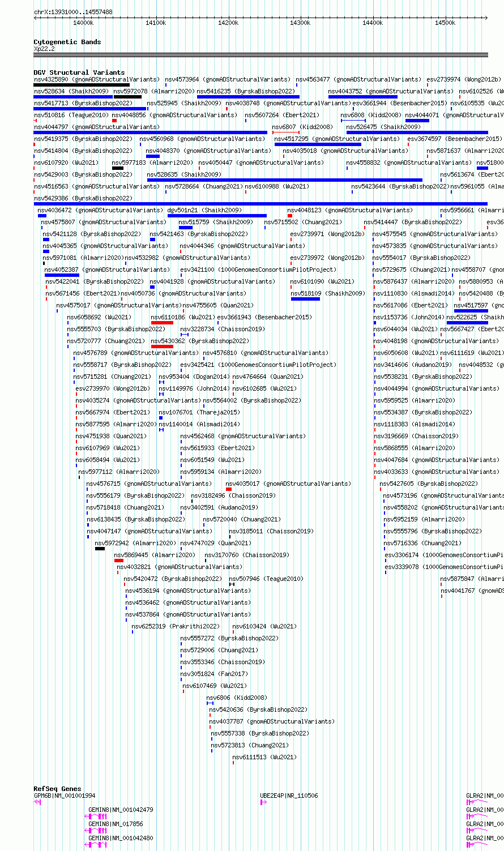
Task: Select the nsv4043752 variant label
Action: [x=391, y=91]
